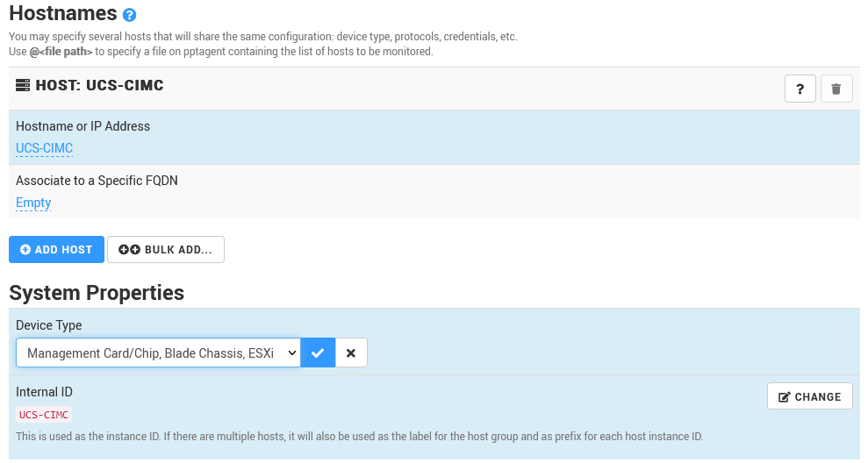The width and height of the screenshot is (868, 463).
Task: Click the Hostname or IP Address label
Action: coord(82,126)
